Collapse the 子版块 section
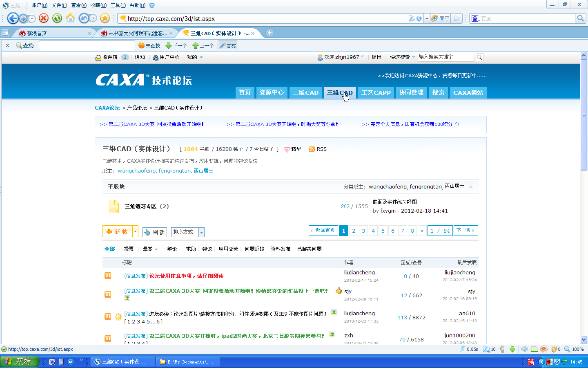The width and height of the screenshot is (588, 368). pos(471,187)
